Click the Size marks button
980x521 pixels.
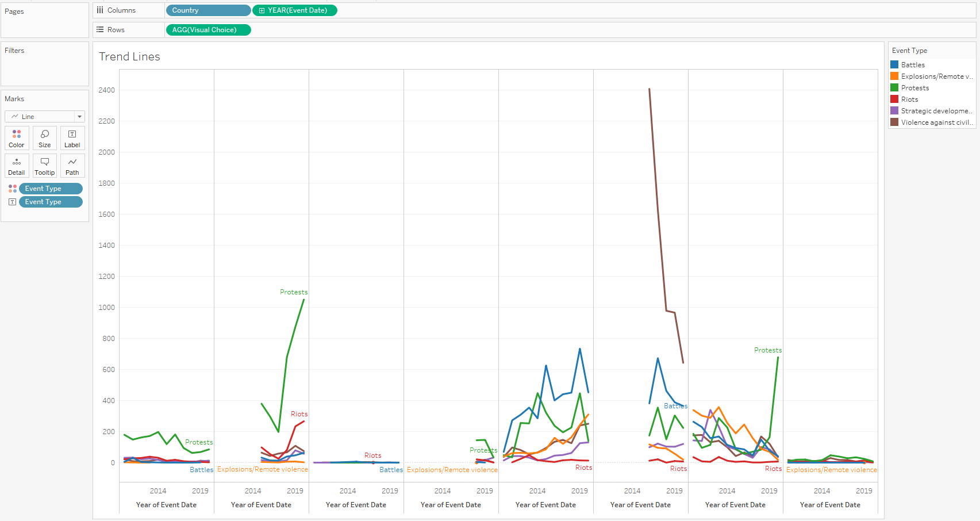(45, 138)
